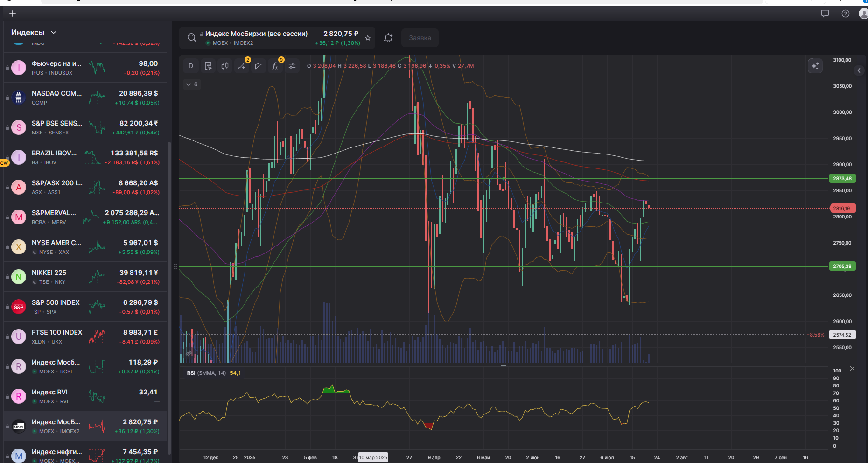The height and width of the screenshot is (463, 868).
Task: Click the bell icon to add alert
Action: tap(388, 38)
